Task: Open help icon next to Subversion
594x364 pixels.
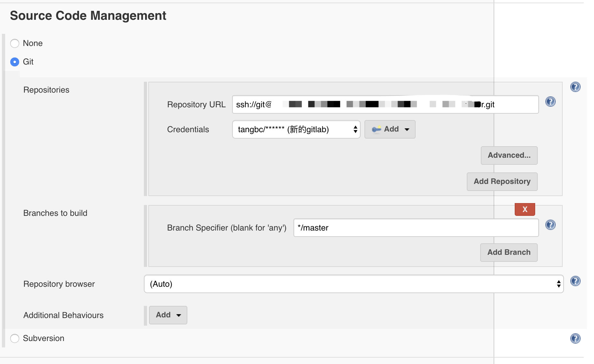Action: tap(575, 338)
